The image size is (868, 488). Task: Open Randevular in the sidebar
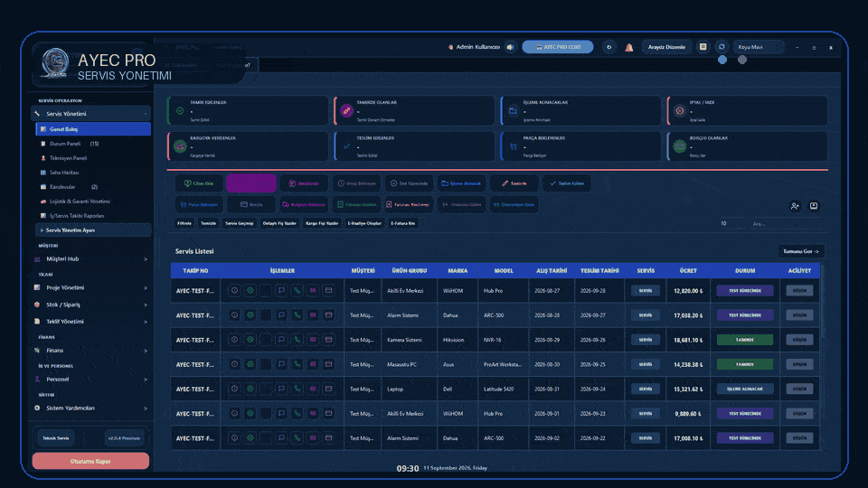[93, 187]
